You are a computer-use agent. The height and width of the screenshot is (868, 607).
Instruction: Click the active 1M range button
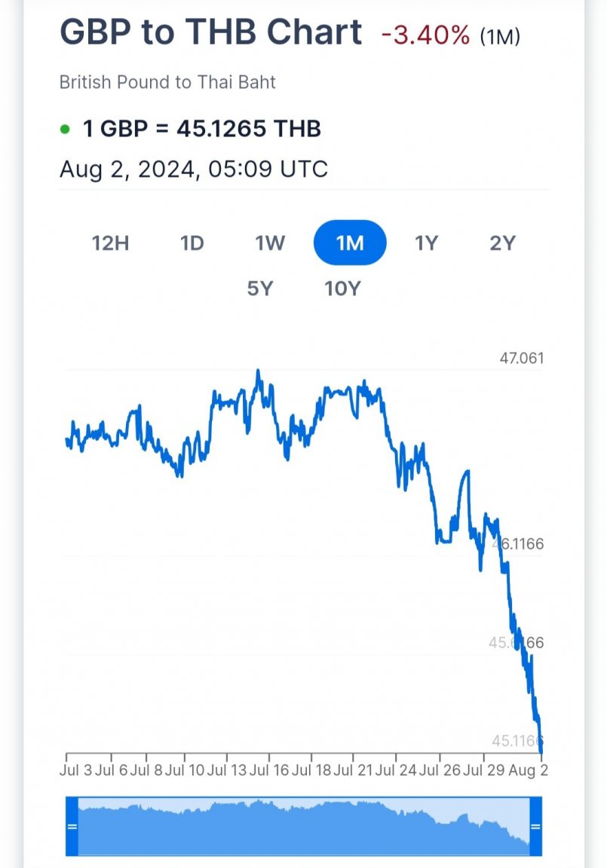350,243
